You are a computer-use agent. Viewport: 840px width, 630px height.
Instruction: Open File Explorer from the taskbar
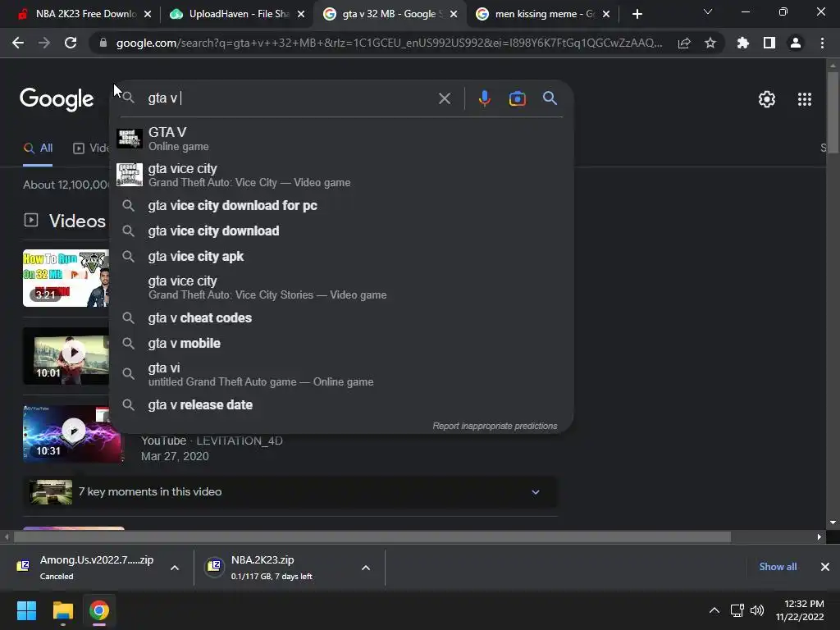pyautogui.click(x=62, y=610)
